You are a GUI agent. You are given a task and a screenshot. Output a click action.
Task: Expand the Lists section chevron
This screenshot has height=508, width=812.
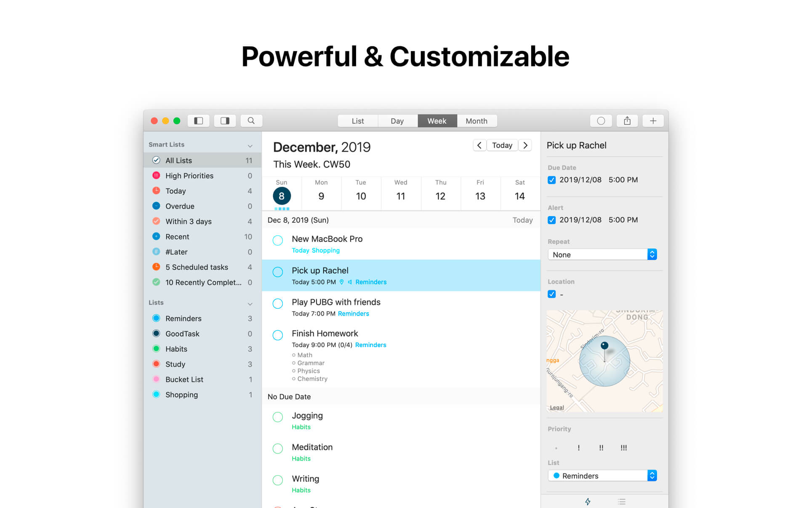tap(251, 302)
